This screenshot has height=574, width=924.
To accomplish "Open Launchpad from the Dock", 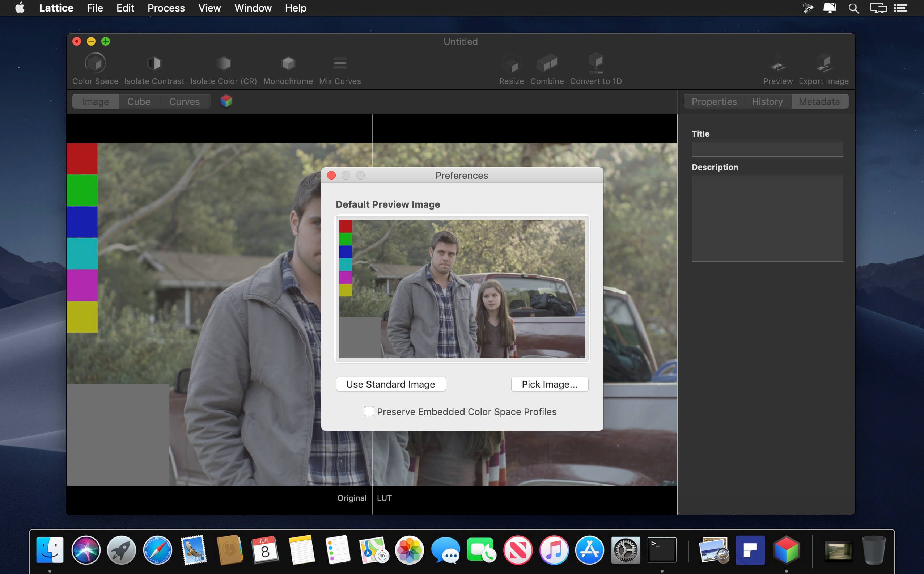I will click(x=122, y=549).
